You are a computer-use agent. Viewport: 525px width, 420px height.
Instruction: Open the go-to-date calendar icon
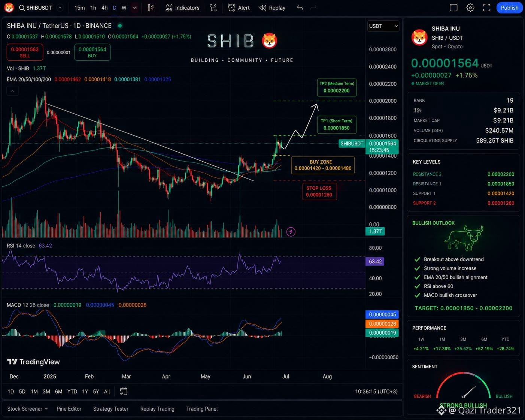click(x=124, y=391)
